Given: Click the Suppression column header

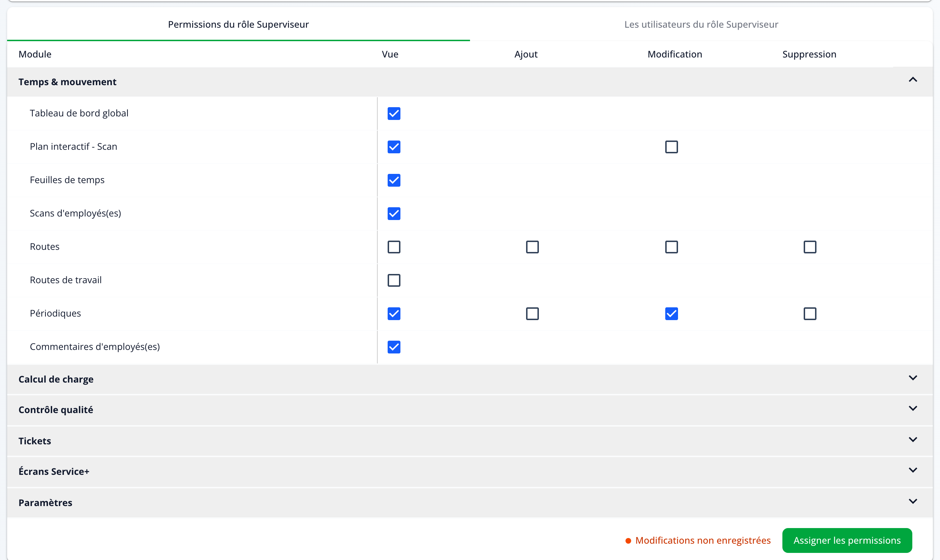Looking at the screenshot, I should tap(809, 54).
